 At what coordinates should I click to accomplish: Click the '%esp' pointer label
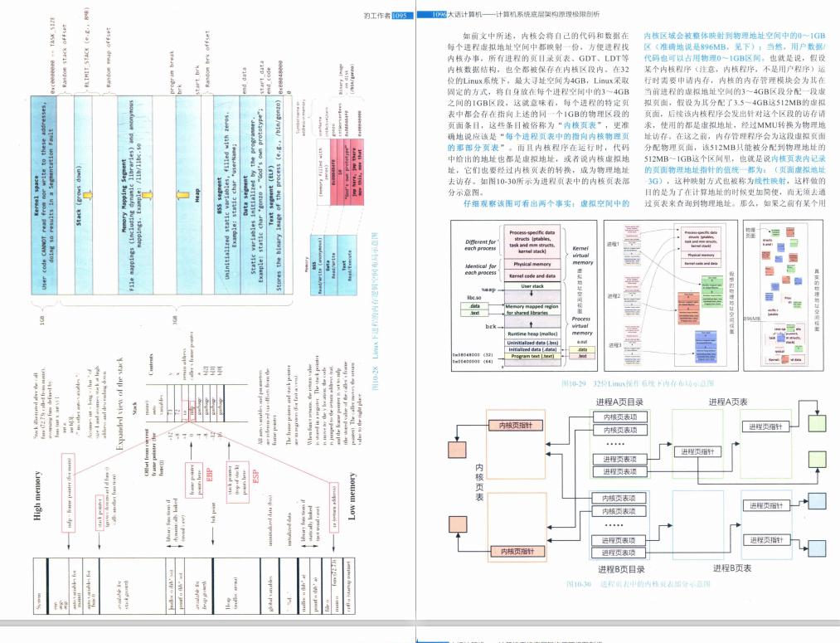click(488, 290)
